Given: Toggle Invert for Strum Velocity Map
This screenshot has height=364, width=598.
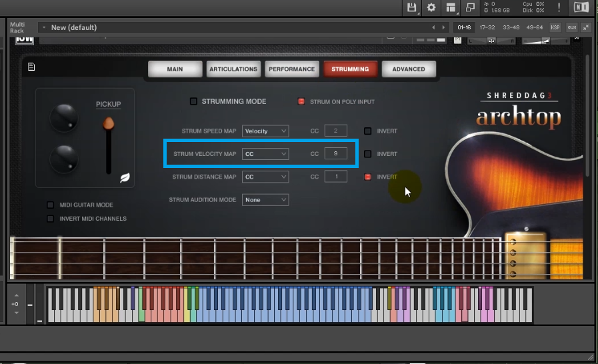Looking at the screenshot, I should coord(367,154).
